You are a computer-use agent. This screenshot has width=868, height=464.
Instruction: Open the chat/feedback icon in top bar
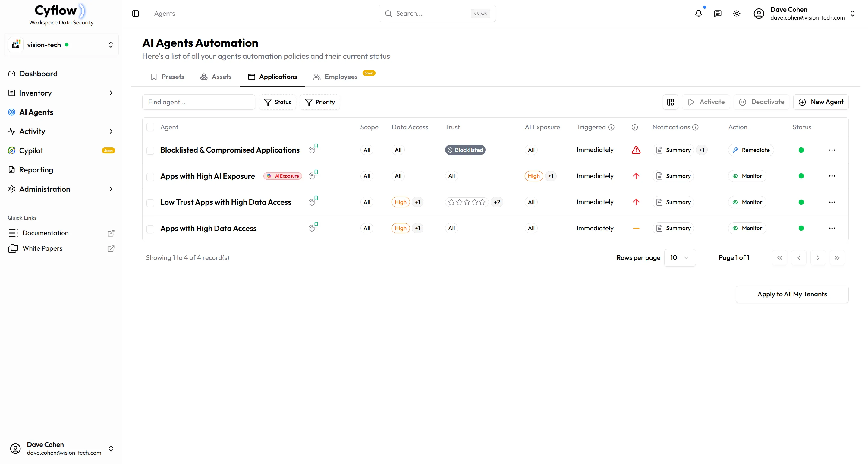pos(718,14)
